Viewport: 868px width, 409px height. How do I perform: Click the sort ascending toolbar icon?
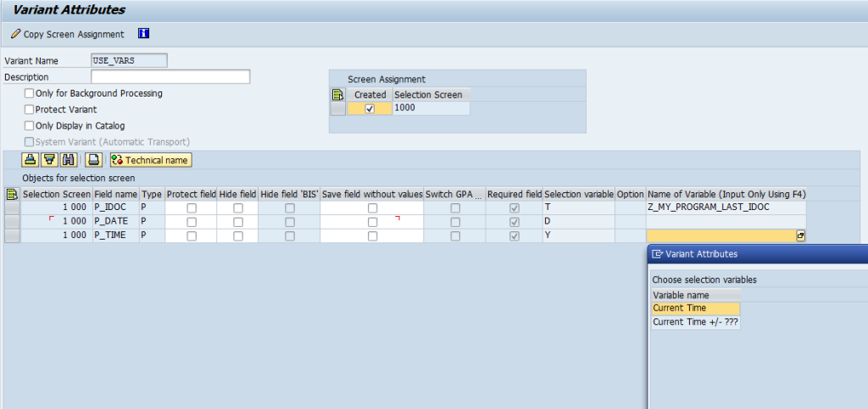[x=30, y=160]
